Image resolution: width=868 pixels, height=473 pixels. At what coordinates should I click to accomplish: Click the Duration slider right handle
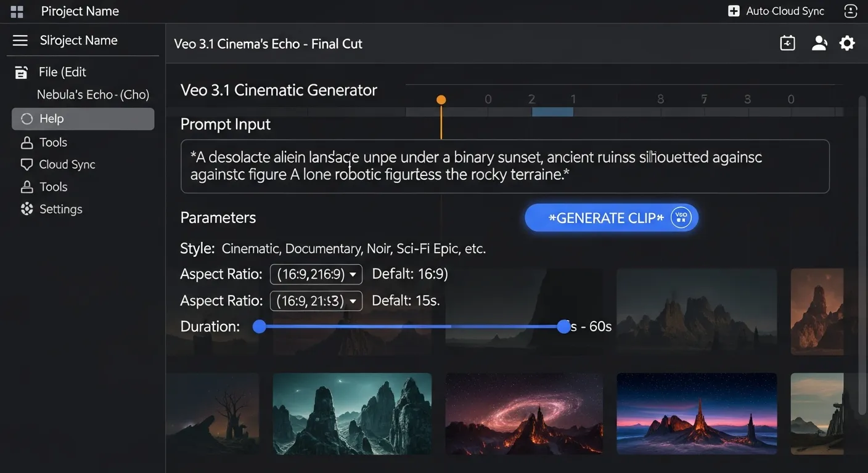tap(563, 326)
